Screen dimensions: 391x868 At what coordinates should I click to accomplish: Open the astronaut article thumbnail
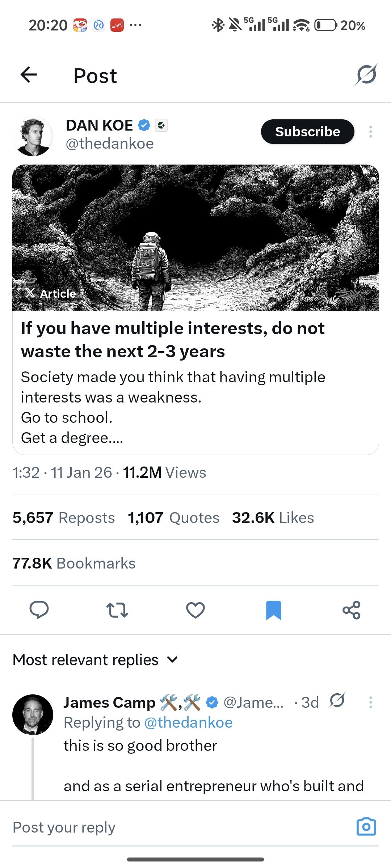tap(195, 238)
